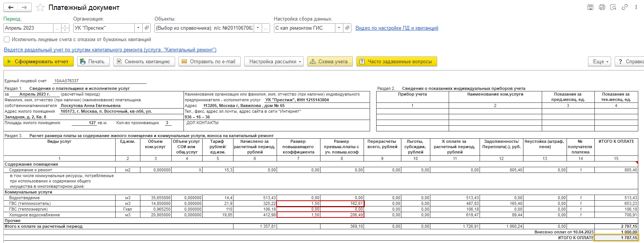This screenshot has height=243, width=644.
Task: Go forward using the right arrow
Action: [24, 8]
